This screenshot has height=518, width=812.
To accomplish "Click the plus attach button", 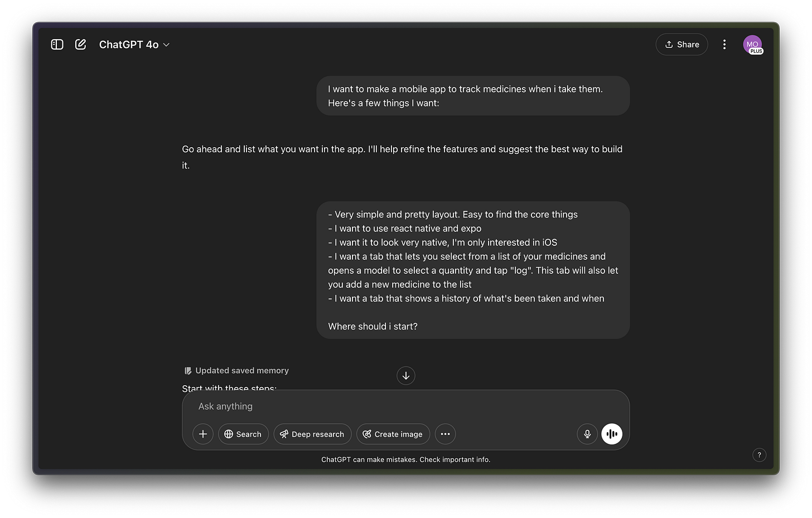I will (x=203, y=434).
